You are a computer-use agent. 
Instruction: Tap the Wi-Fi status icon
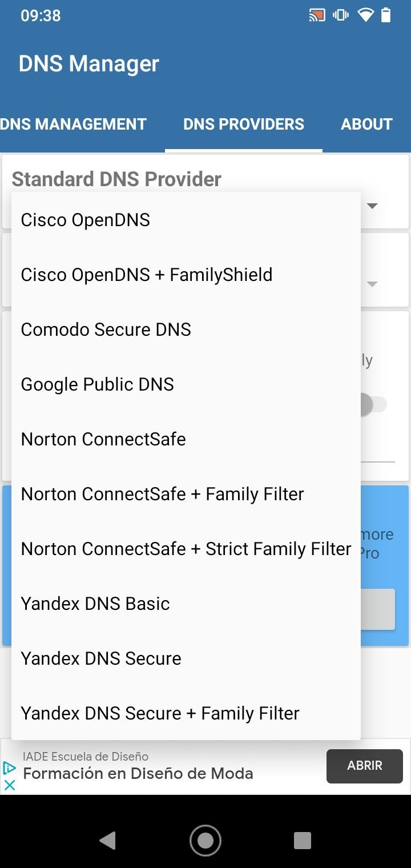(x=365, y=15)
